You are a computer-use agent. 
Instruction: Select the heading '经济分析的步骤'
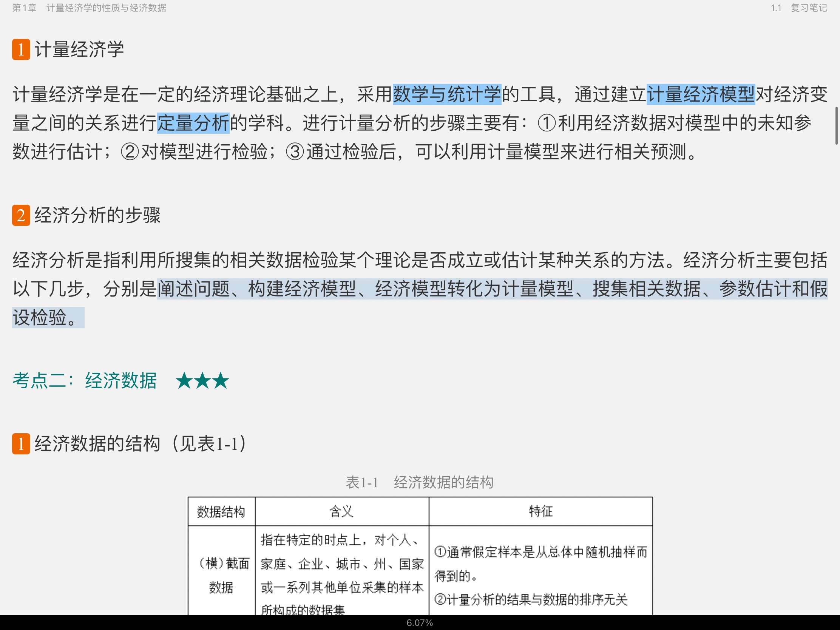pyautogui.click(x=97, y=215)
